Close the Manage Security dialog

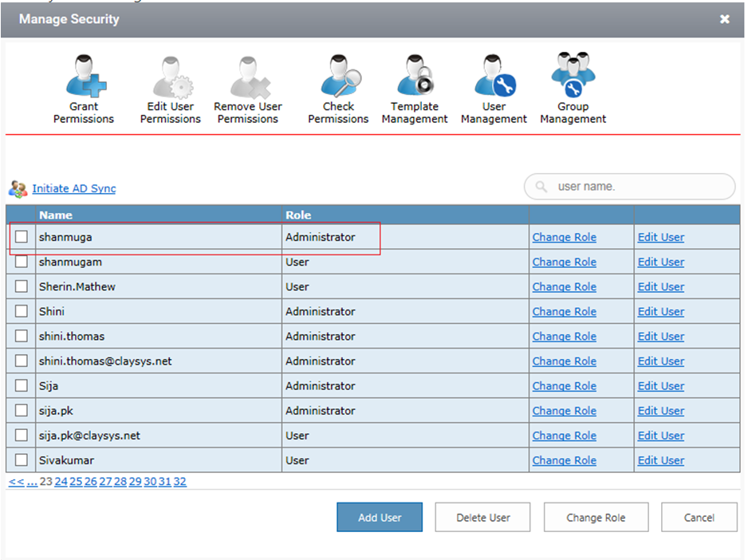[x=725, y=19]
